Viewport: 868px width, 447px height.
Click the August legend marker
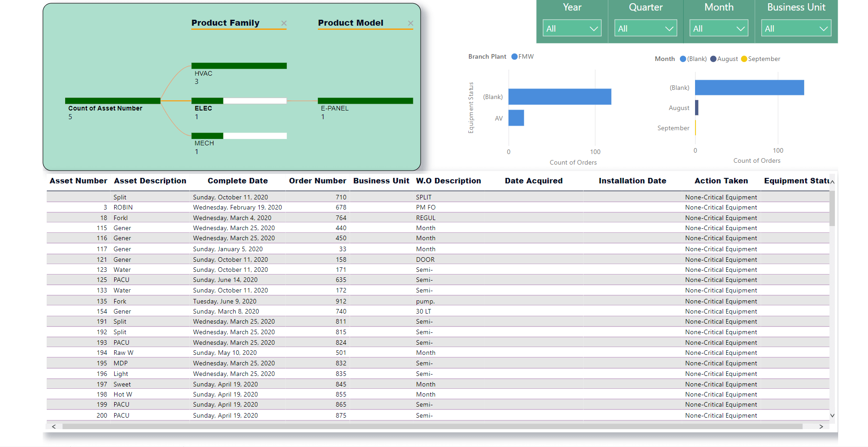pos(713,59)
